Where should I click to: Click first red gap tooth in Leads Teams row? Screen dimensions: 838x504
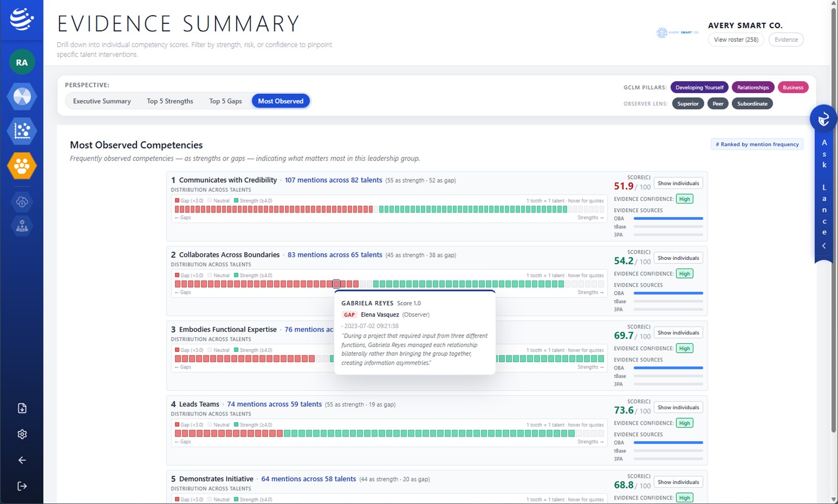[x=178, y=433]
